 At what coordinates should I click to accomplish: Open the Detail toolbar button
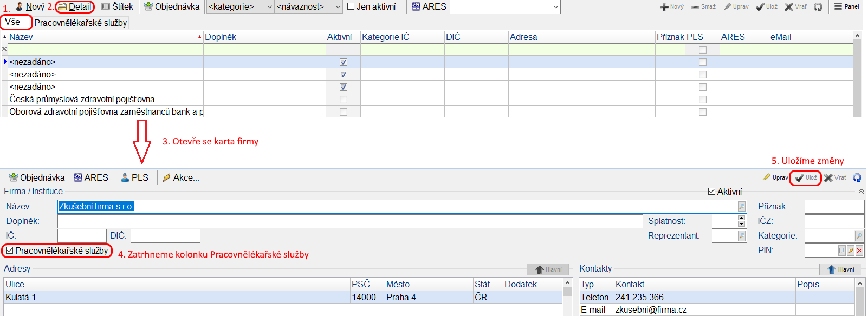(x=75, y=7)
